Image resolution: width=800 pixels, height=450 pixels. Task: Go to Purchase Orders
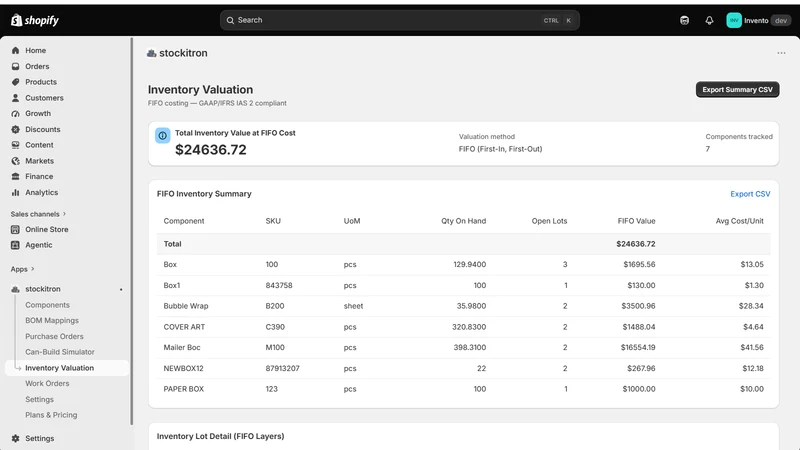54,336
